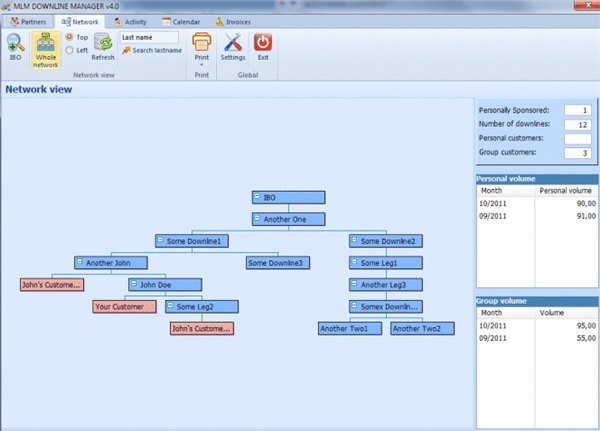Collapse the Some Downline1 node

click(x=160, y=240)
